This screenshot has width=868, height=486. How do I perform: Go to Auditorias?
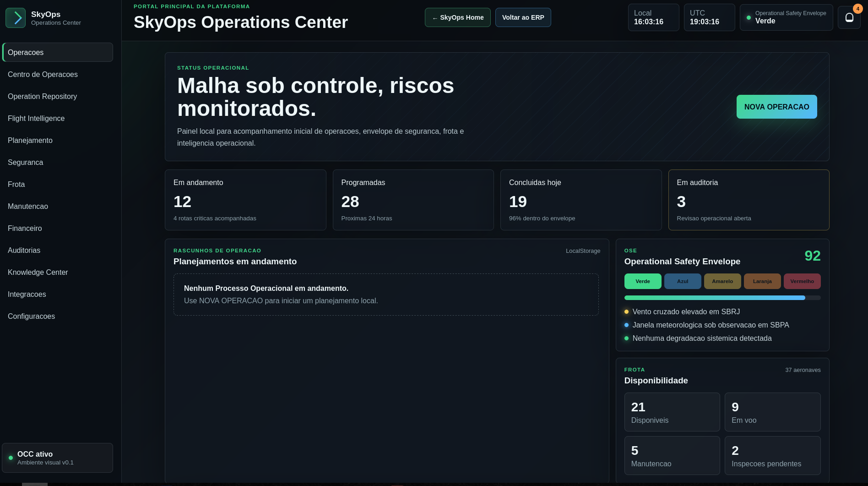point(58,250)
